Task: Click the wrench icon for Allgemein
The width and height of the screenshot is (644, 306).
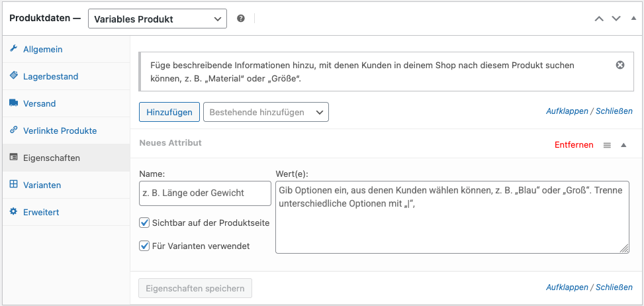Action: pos(13,49)
